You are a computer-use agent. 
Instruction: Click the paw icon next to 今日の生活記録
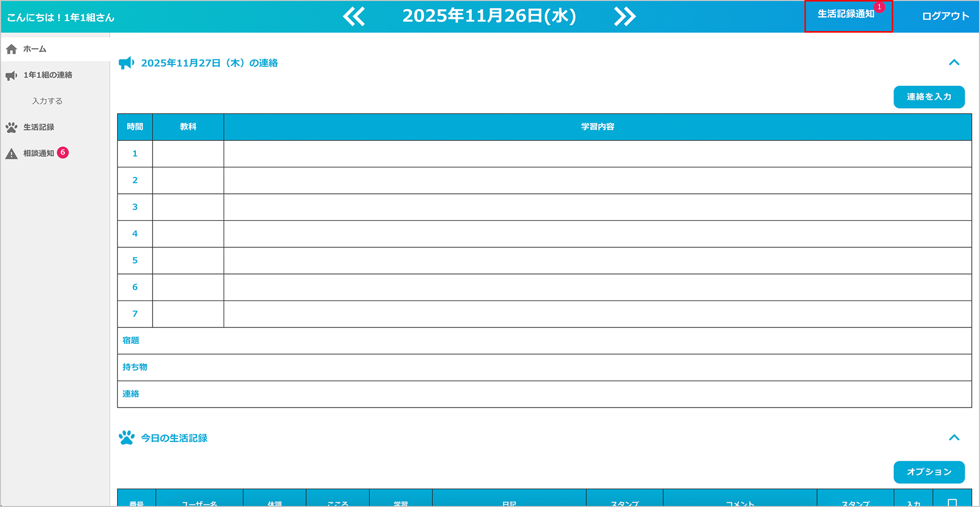coord(126,438)
